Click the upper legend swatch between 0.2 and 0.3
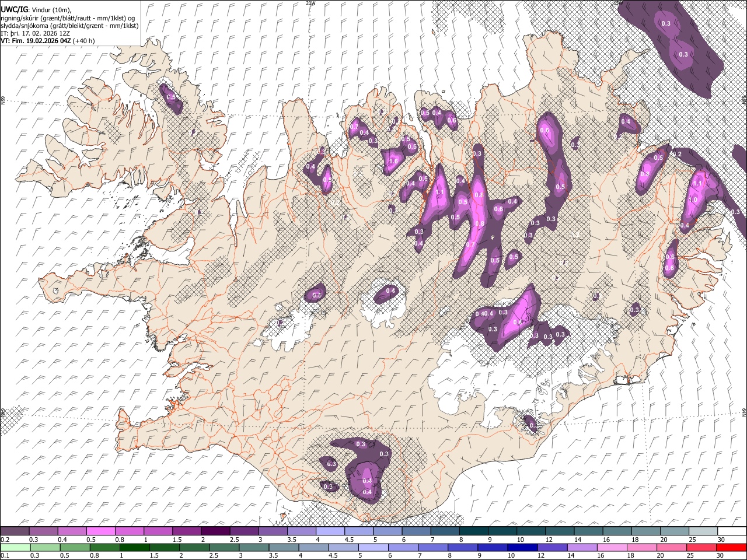Viewport: 747px width, 560px height. [x=15, y=531]
